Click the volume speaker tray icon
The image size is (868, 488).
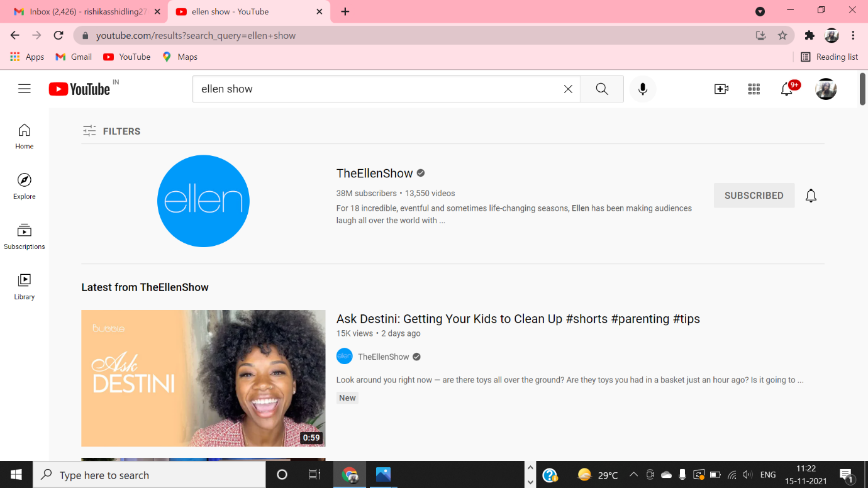point(747,475)
